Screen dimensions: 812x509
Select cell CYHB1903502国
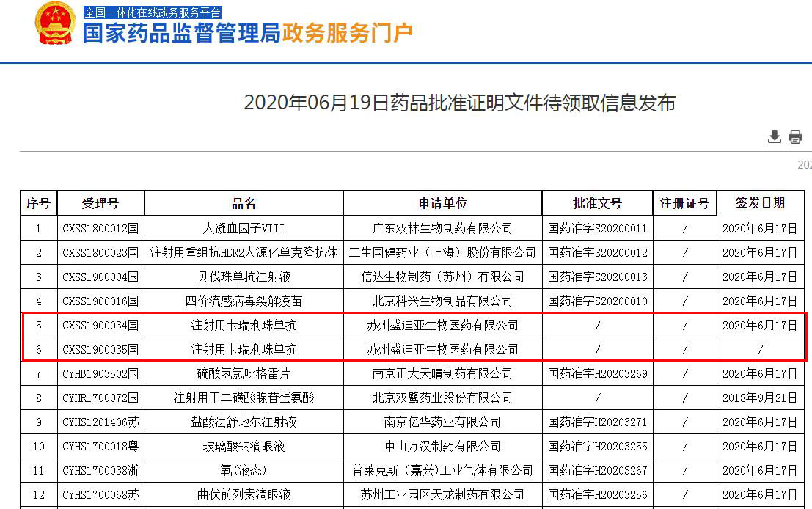coord(100,373)
